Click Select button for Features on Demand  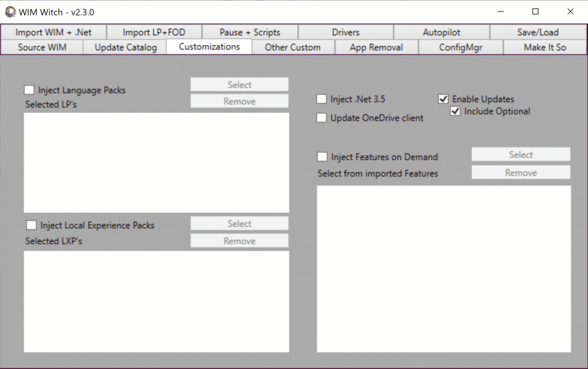click(x=521, y=154)
